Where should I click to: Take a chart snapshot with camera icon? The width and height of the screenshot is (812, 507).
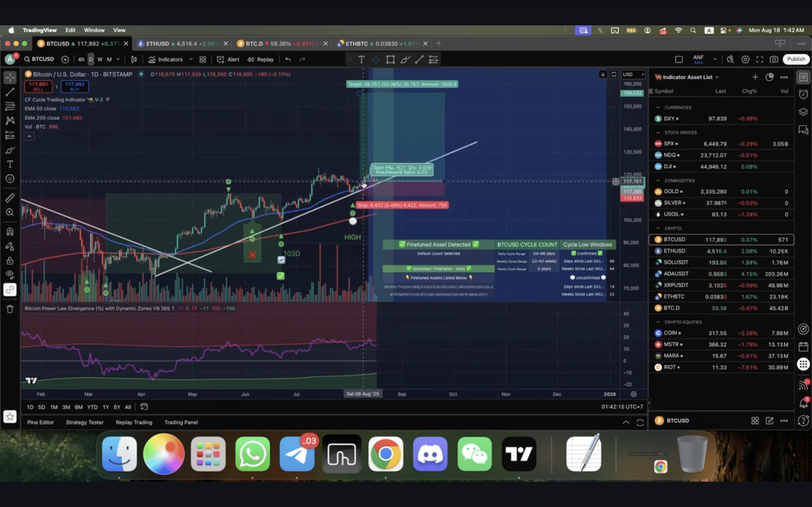tap(774, 59)
